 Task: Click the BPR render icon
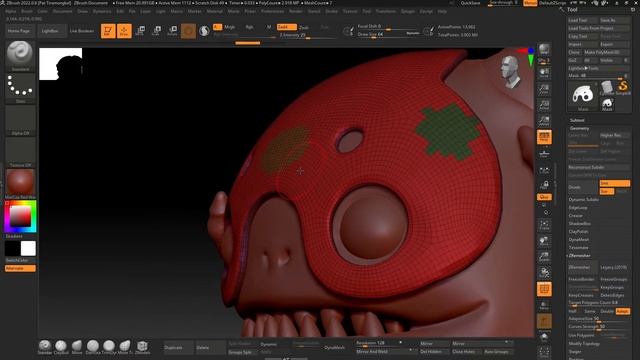544,50
